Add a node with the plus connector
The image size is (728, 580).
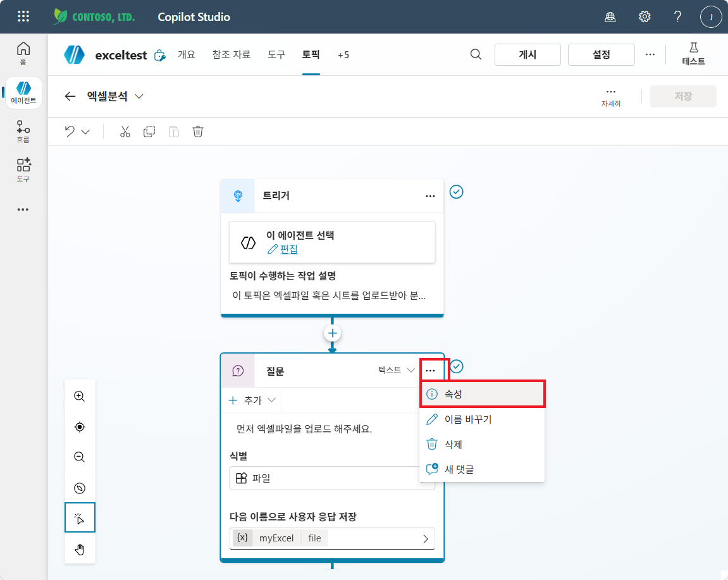[333, 333]
